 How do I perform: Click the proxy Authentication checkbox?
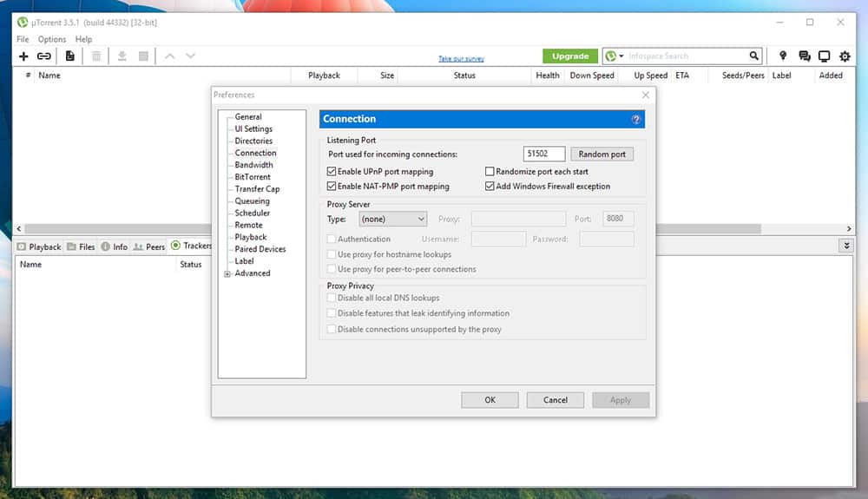click(332, 239)
